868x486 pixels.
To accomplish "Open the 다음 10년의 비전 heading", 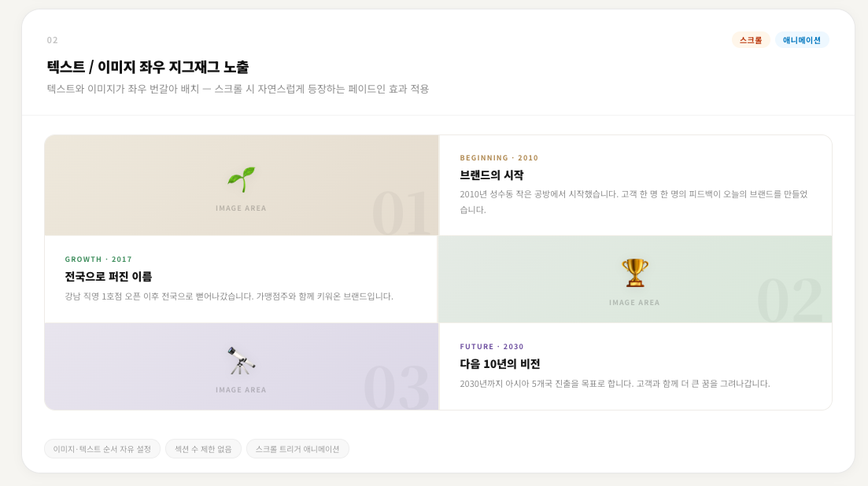I will click(x=500, y=364).
